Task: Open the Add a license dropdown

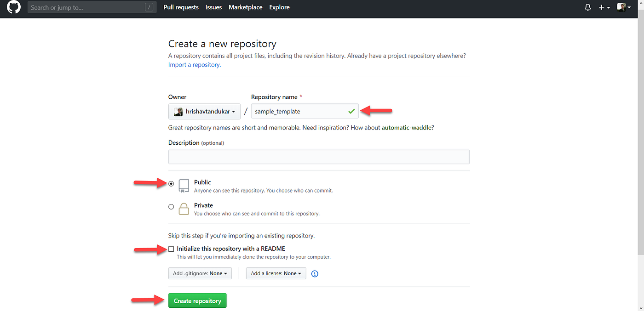Action: click(x=276, y=273)
